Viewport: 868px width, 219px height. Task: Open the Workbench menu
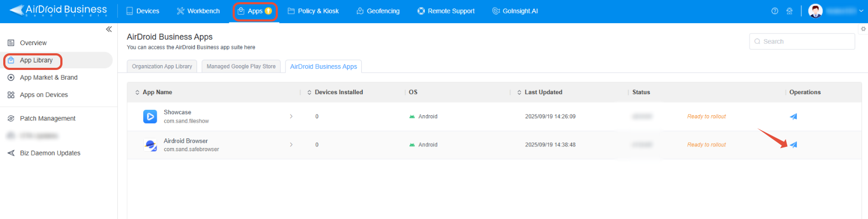click(x=198, y=11)
